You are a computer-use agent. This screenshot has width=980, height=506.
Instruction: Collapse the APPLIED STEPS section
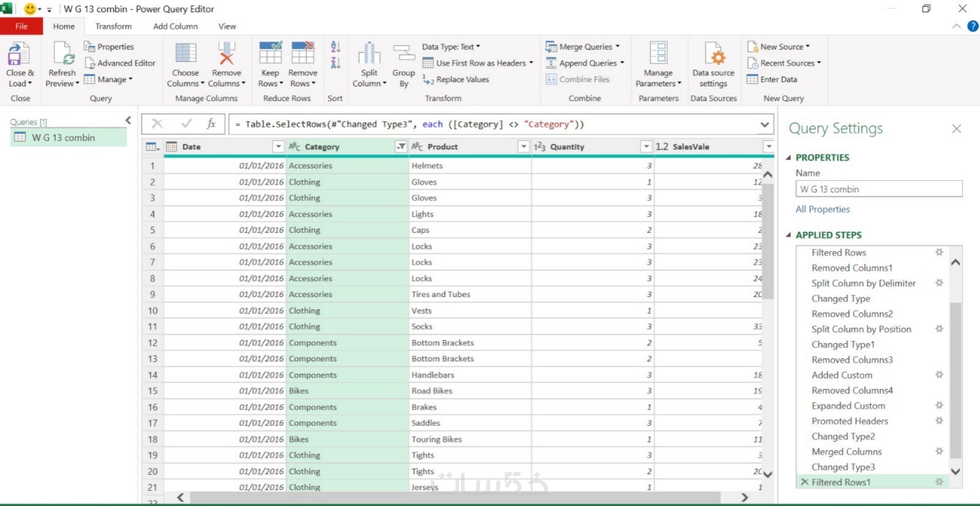[x=789, y=235]
